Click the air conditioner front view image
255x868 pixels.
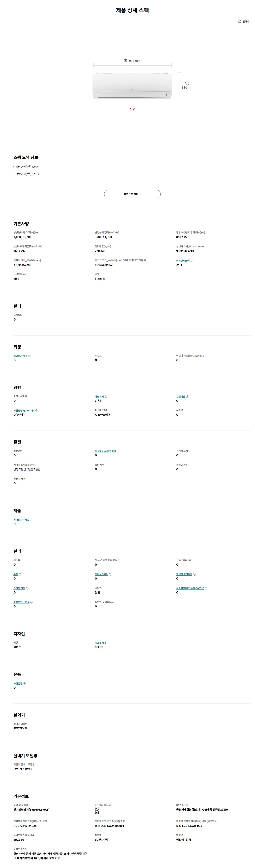tap(132, 86)
